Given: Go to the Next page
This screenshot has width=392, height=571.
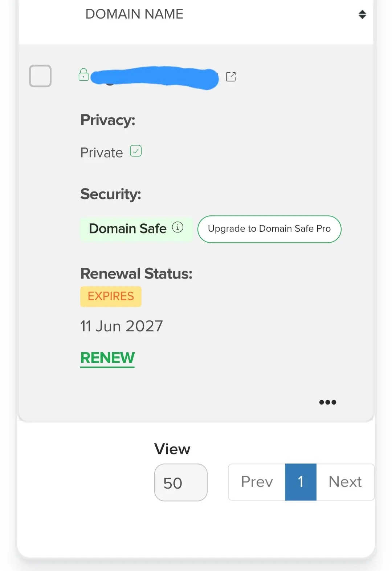Looking at the screenshot, I should point(345,482).
